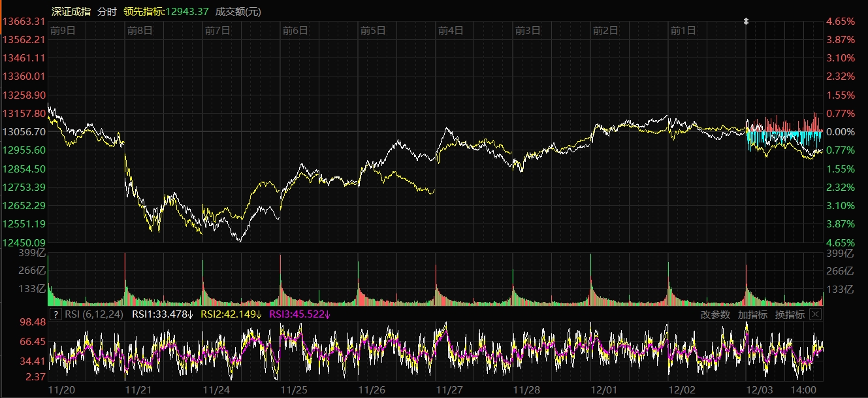The width and height of the screenshot is (868, 398).
Task: Jump to the 前1日 day section
Action: [683, 30]
